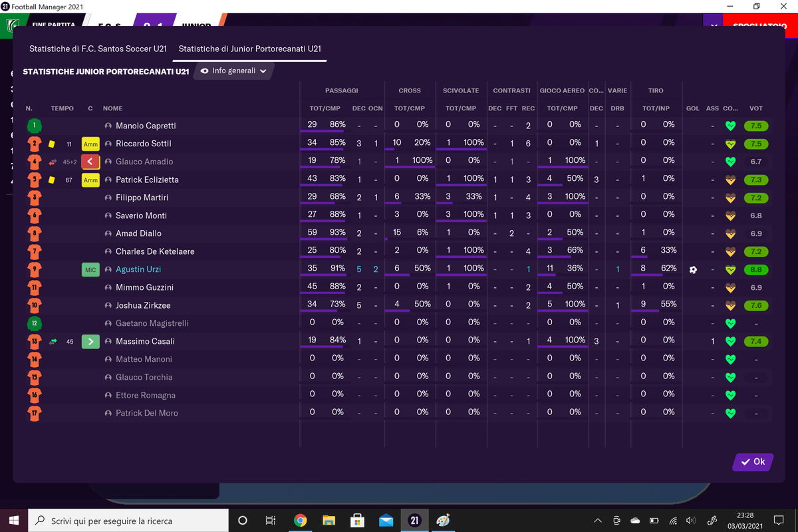This screenshot has width=798, height=532.
Task: Click Manolo Capretti's condition heart icon
Action: pyautogui.click(x=731, y=126)
